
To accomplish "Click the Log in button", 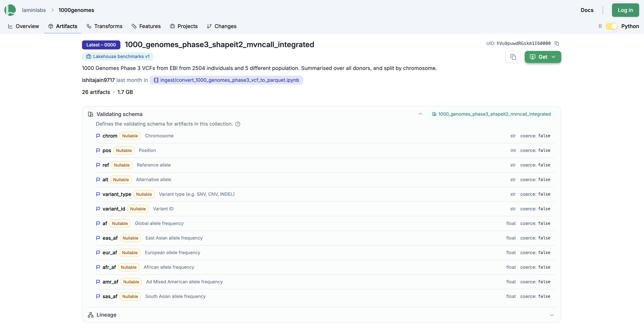I will tap(625, 10).
